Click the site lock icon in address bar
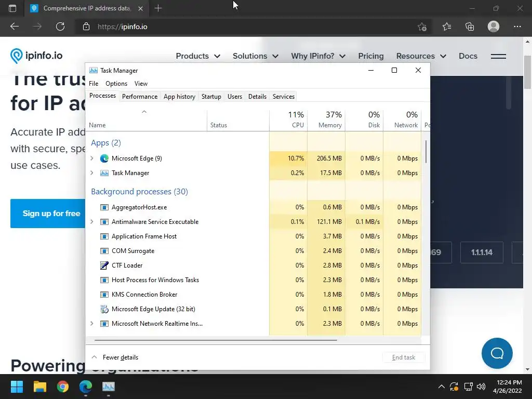This screenshot has height=399, width=532. (86, 26)
